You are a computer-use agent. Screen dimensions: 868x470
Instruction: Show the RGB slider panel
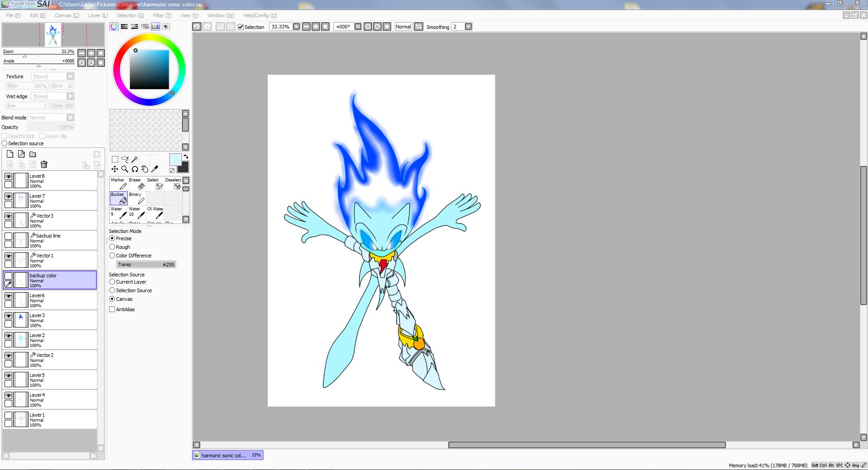124,27
